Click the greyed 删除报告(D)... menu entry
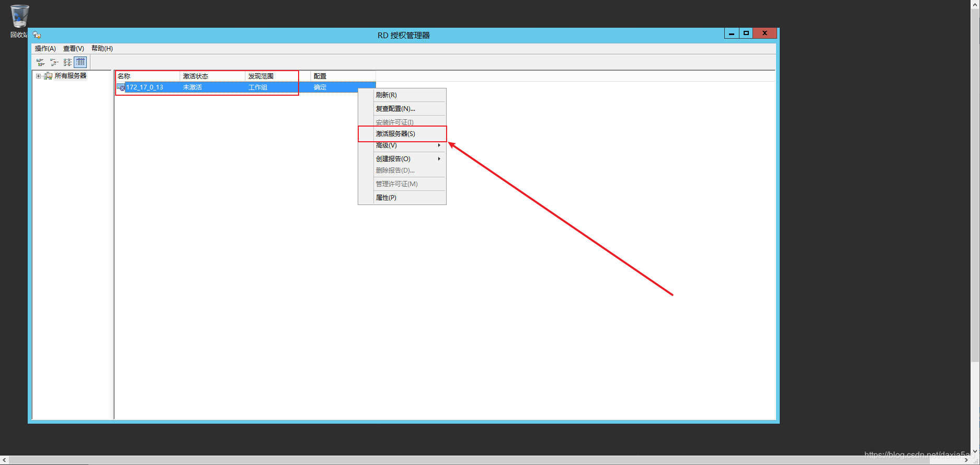This screenshot has width=980, height=465. (402, 171)
